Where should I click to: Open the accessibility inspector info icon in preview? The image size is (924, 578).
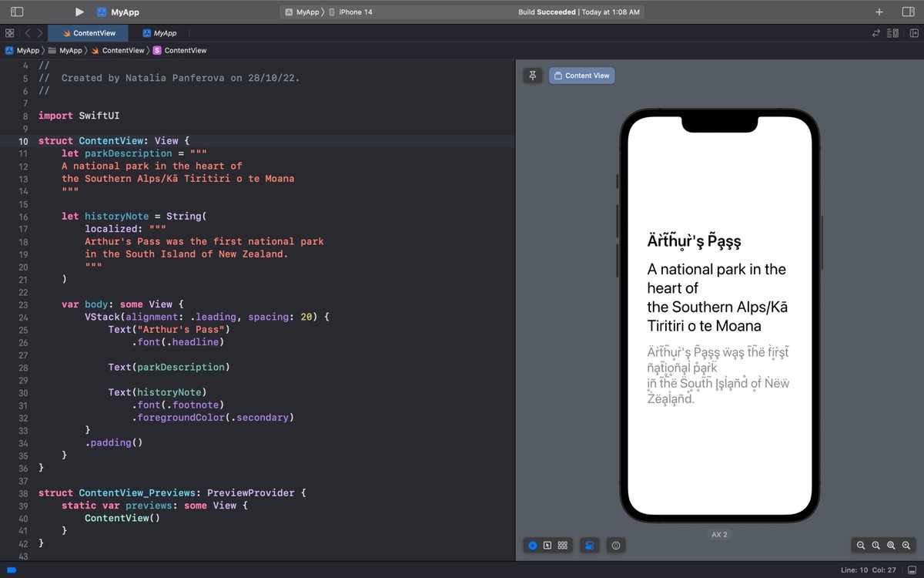(x=616, y=545)
